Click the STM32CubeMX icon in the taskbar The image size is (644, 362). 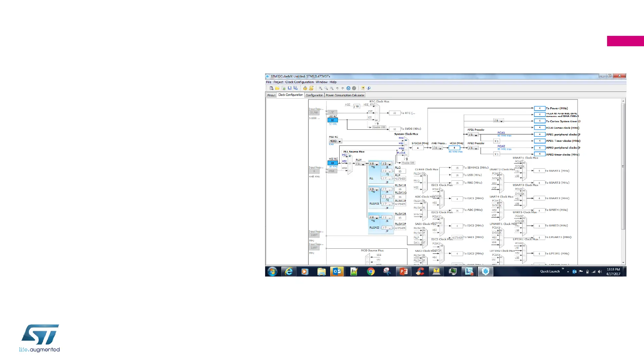click(x=485, y=271)
